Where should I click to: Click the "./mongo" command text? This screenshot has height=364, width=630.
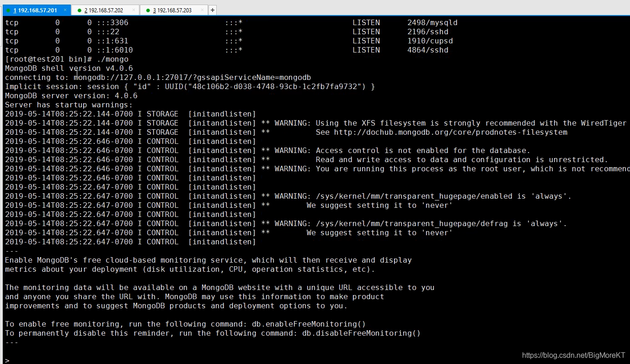click(x=112, y=59)
